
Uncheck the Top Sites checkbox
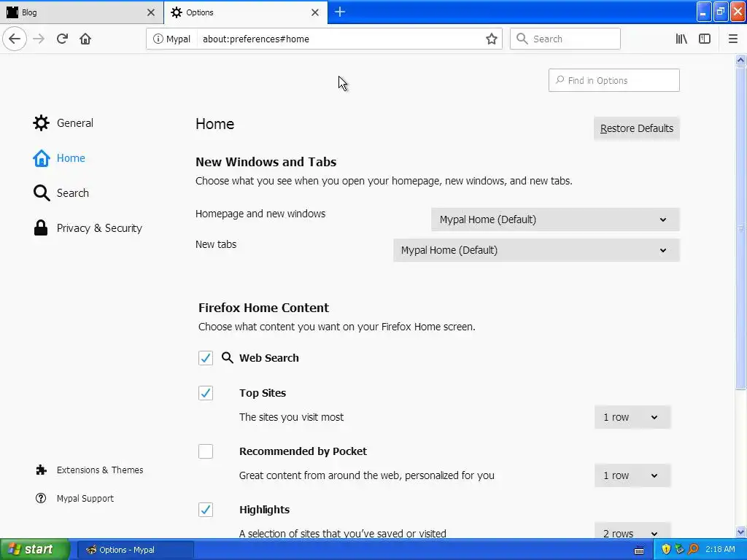pyautogui.click(x=205, y=393)
